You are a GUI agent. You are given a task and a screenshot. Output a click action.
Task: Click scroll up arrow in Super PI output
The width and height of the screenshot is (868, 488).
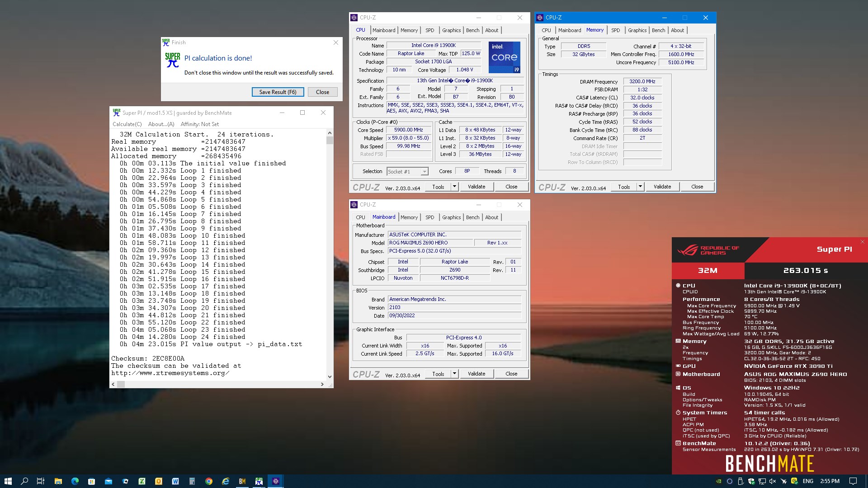[330, 133]
